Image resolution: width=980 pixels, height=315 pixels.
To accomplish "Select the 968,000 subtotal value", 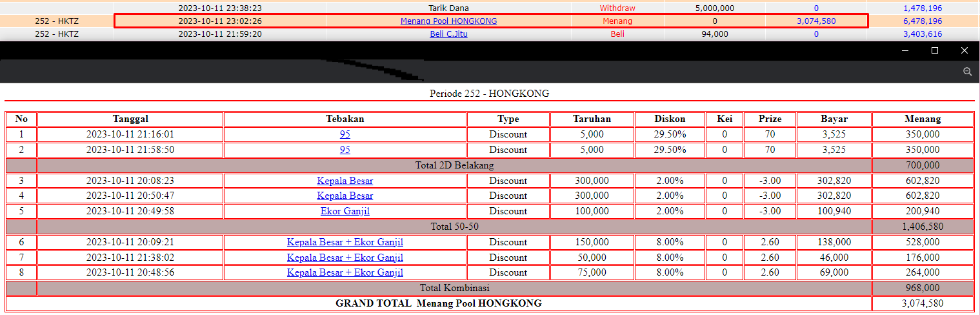I will pos(923,288).
